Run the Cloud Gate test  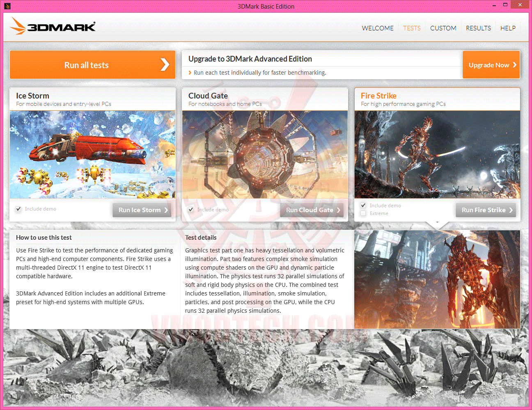312,210
